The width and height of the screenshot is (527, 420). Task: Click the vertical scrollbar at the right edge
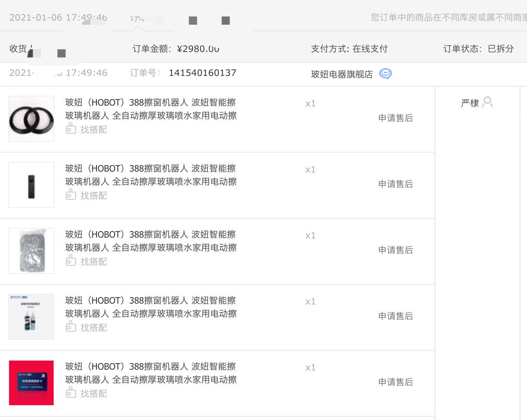[525, 206]
